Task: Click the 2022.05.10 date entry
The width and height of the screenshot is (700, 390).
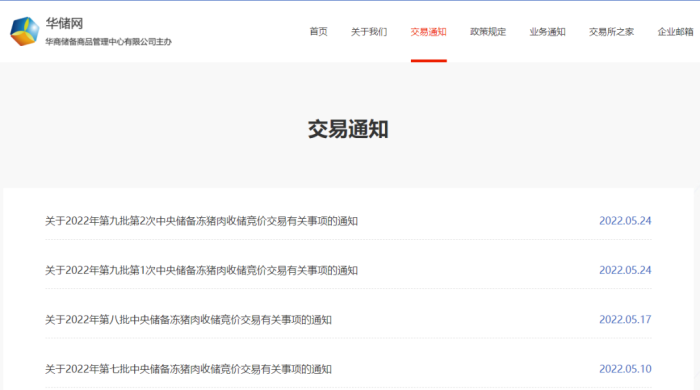Action: coord(625,369)
